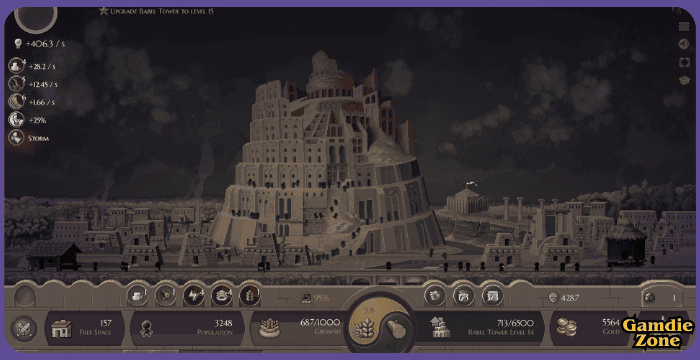Open the graduation cap tutorial icon

point(684,80)
